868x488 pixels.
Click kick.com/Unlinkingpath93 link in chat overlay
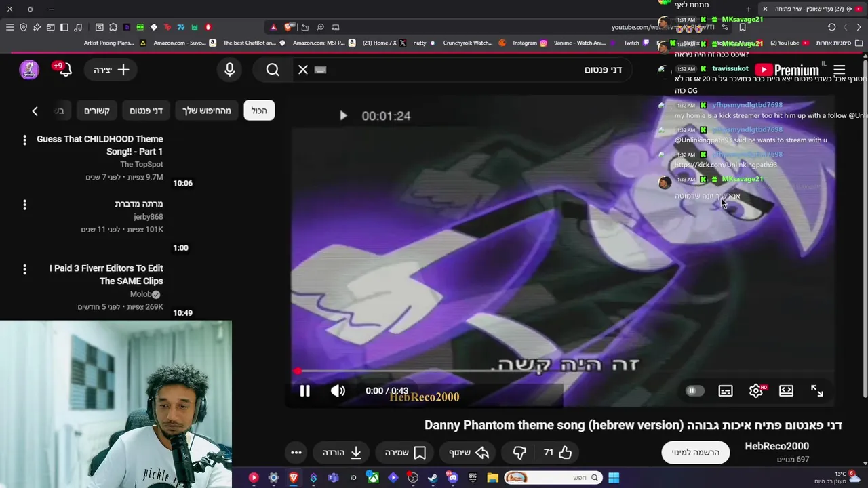point(726,165)
